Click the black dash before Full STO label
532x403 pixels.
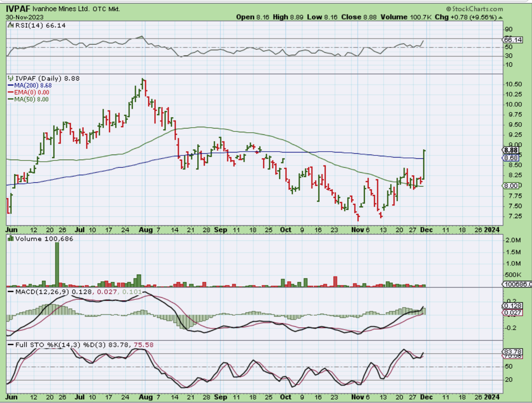[x=11, y=345]
